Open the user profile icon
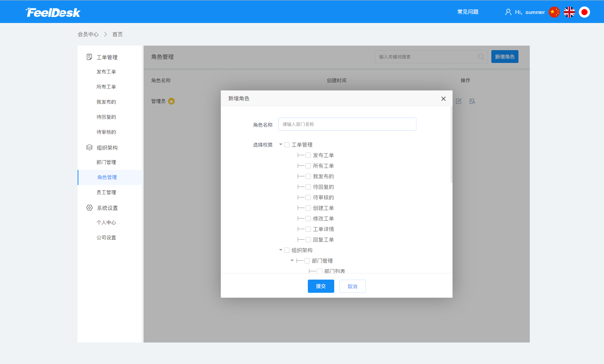The height and width of the screenshot is (364, 604). click(508, 12)
